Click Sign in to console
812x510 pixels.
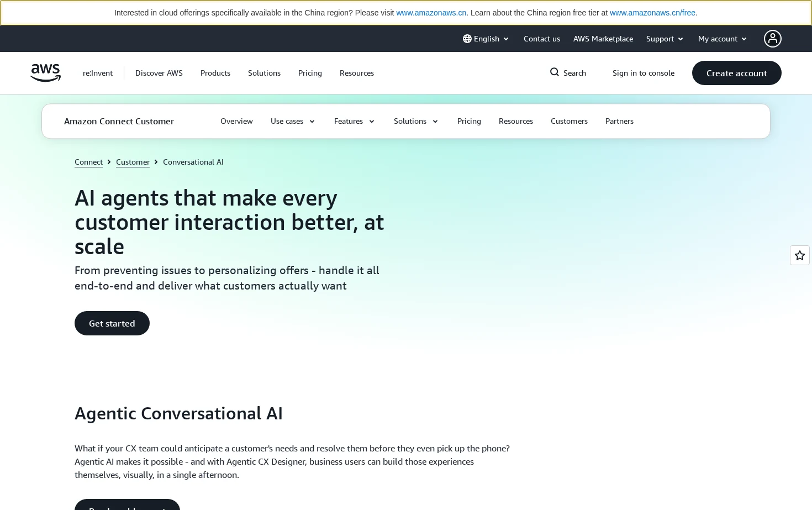pyautogui.click(x=644, y=73)
